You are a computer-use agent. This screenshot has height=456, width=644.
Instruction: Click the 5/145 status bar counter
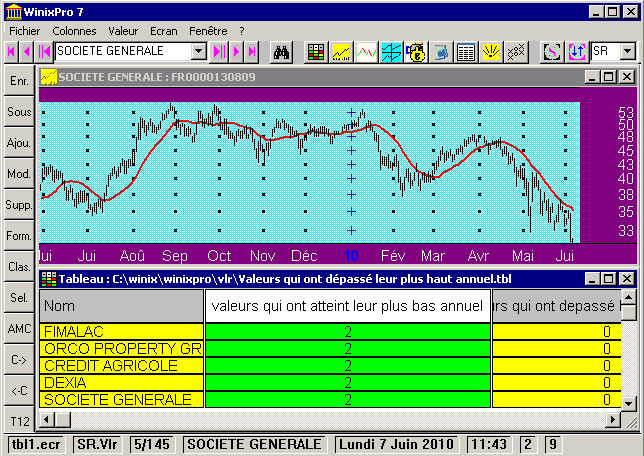point(152,444)
